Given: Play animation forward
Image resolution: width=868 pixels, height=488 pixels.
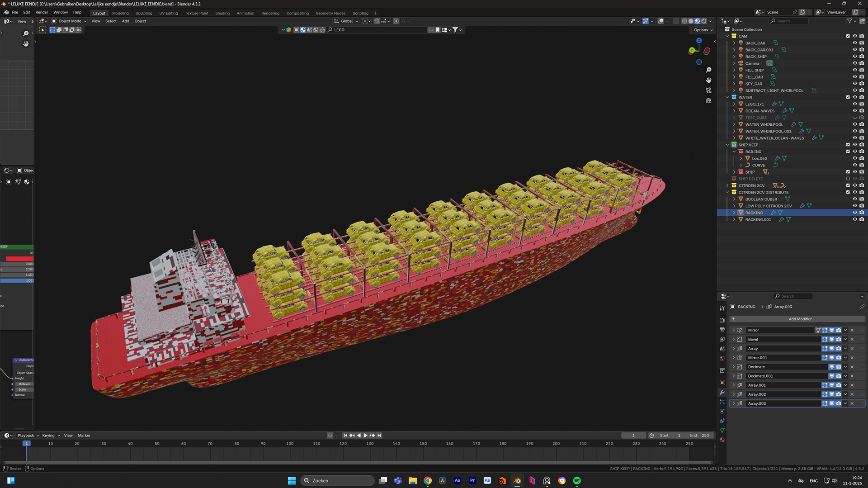Looking at the screenshot, I should [x=365, y=436].
